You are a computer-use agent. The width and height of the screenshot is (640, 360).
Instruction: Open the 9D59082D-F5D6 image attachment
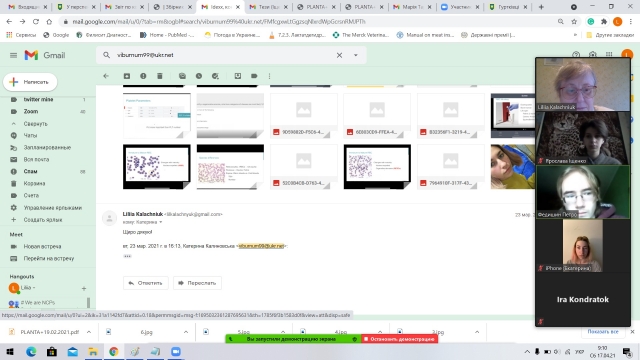(304, 116)
